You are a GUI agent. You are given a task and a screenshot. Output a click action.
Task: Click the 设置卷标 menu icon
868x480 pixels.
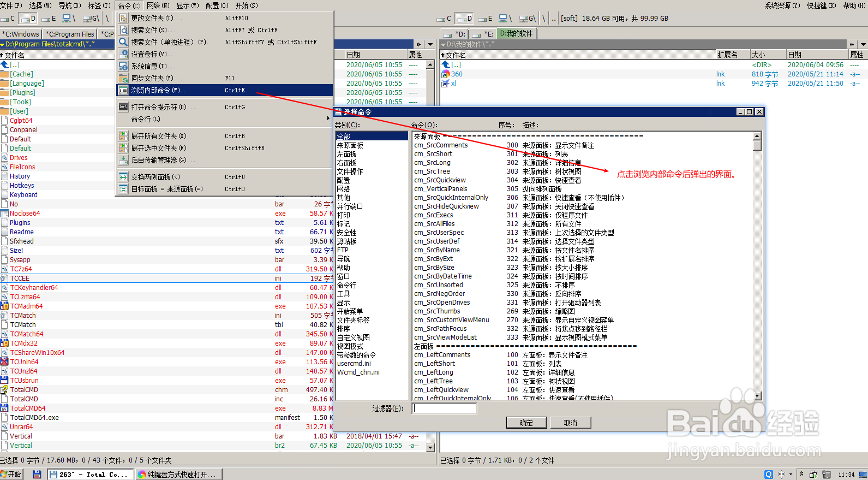click(123, 54)
